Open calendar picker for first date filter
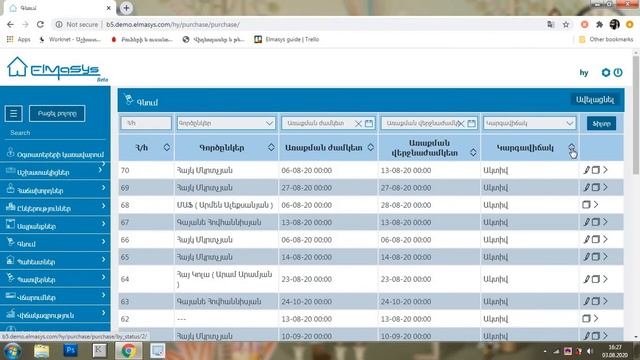 click(x=369, y=123)
